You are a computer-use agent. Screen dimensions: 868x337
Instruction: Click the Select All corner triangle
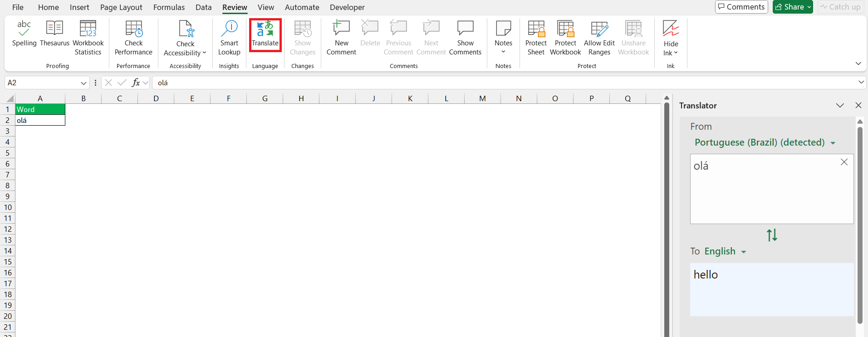[x=10, y=98]
